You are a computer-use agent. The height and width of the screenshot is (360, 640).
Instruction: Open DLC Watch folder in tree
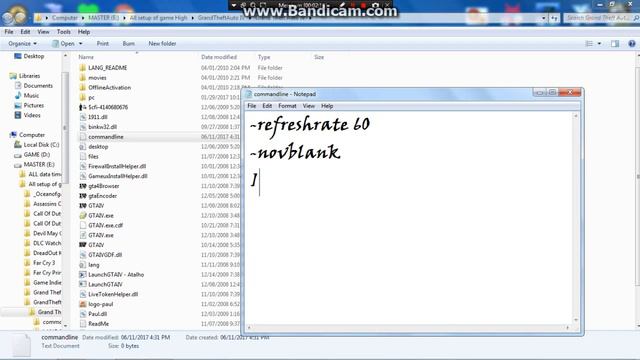click(x=47, y=243)
